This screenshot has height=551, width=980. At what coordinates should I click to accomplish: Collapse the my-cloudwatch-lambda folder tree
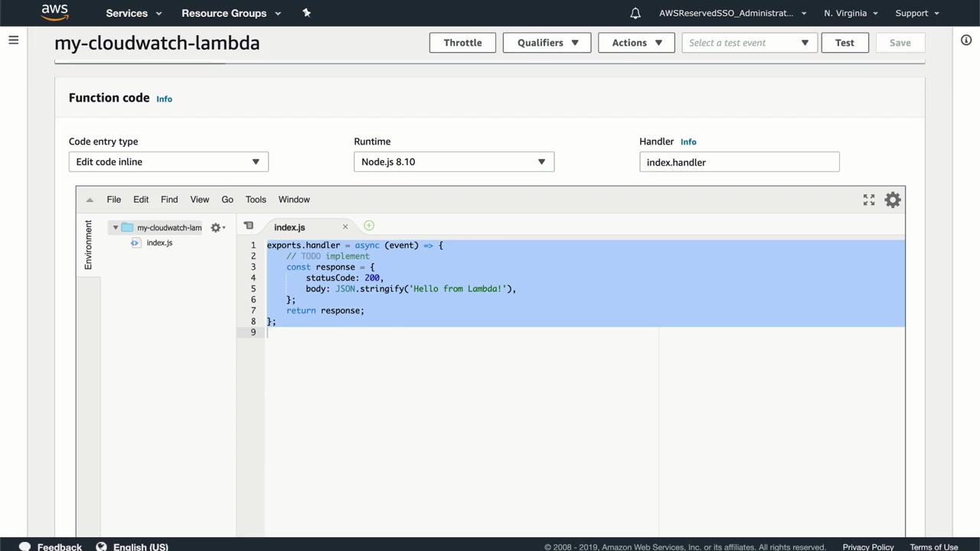click(116, 227)
